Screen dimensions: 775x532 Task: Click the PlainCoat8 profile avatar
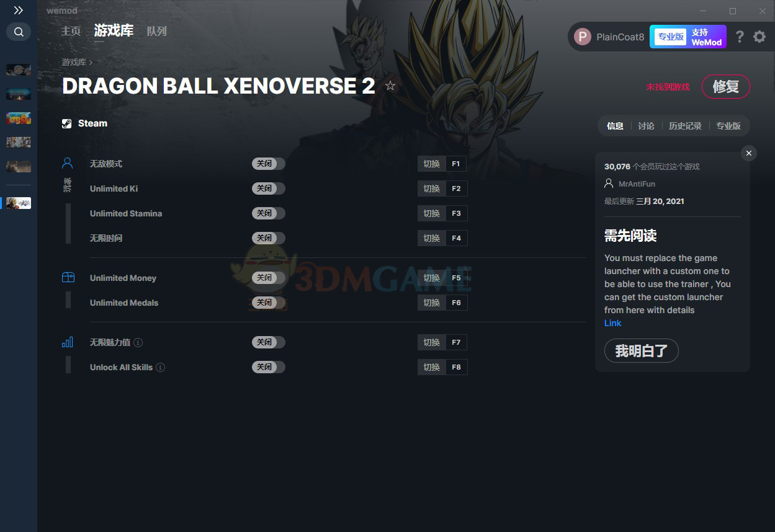click(x=583, y=37)
